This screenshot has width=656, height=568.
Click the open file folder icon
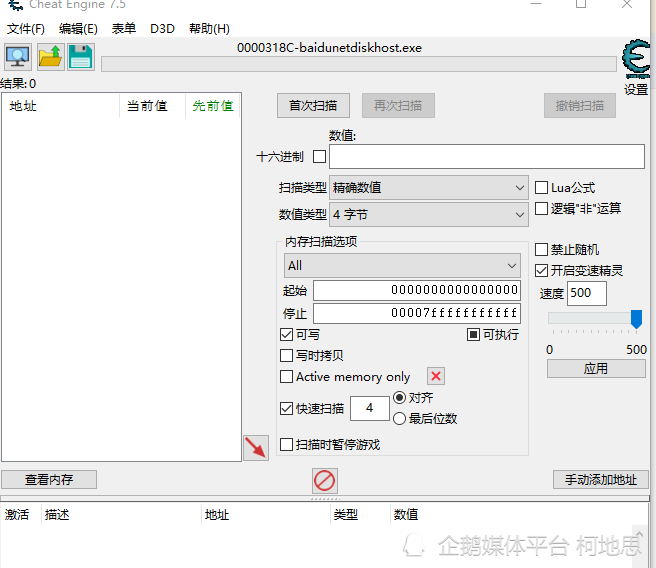coord(50,57)
